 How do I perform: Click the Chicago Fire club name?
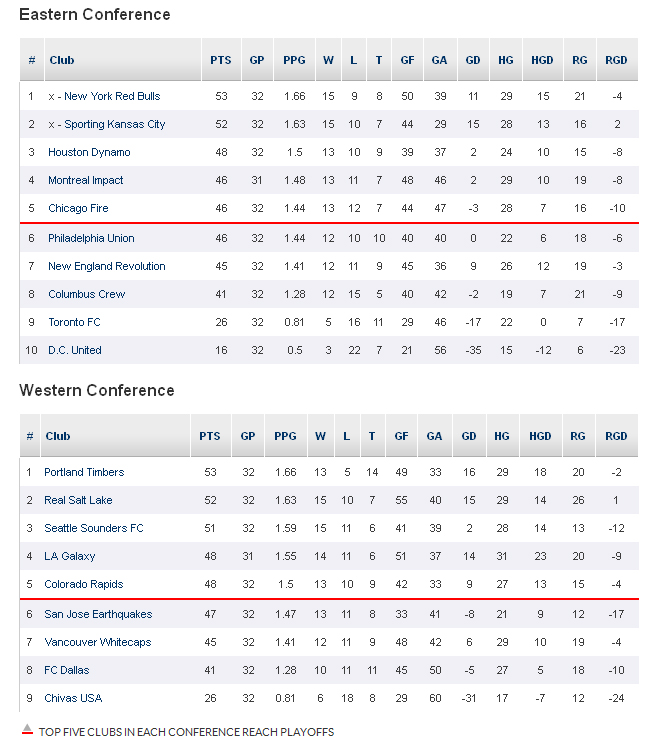[x=78, y=208]
